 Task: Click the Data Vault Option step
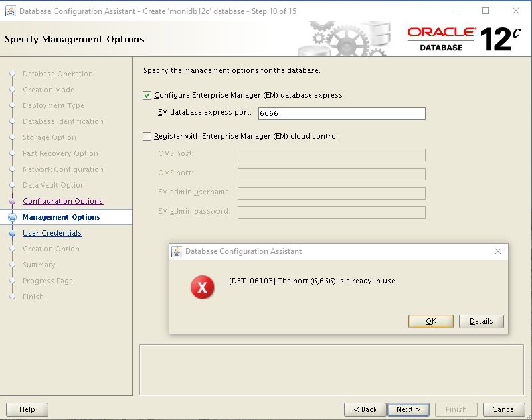[x=54, y=185]
